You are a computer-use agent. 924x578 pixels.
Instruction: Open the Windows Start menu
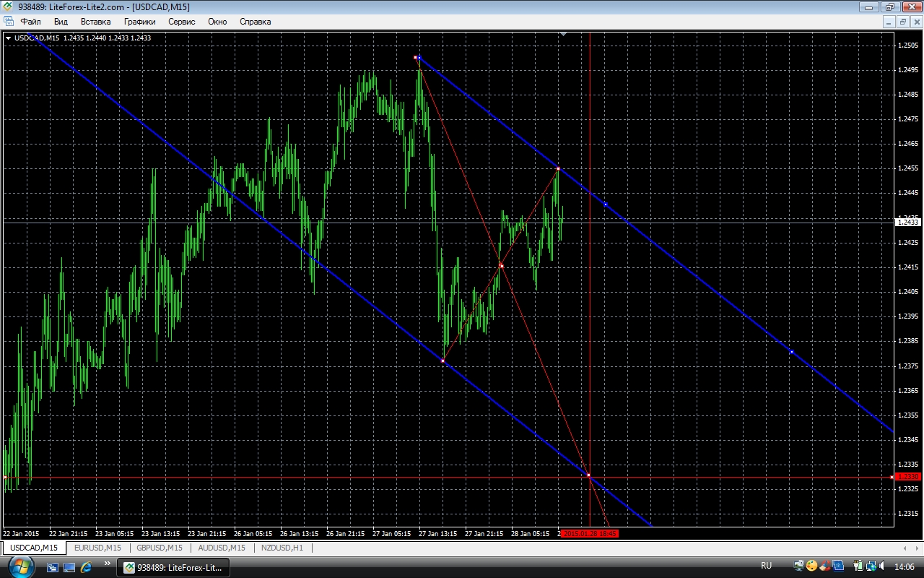click(x=22, y=566)
